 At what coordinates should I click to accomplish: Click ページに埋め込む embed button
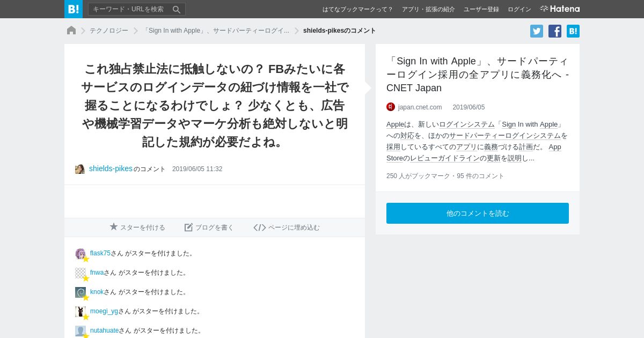pyautogui.click(x=287, y=227)
